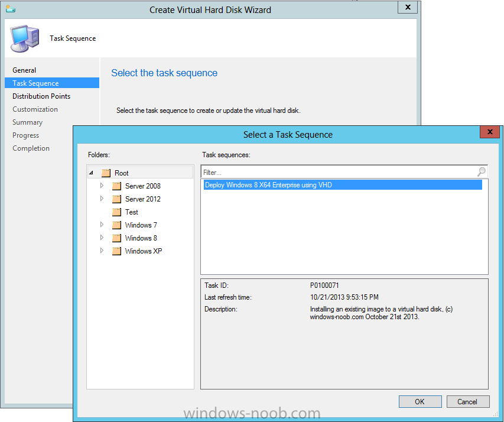Image resolution: width=504 pixels, height=422 pixels.
Task: Click the Windows 7 folder icon
Action: 116,225
